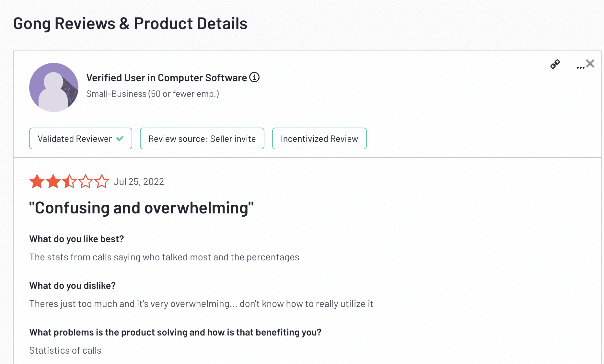
Task: Click Small-Business (50 or fewer emp.) text
Action: pos(153,94)
